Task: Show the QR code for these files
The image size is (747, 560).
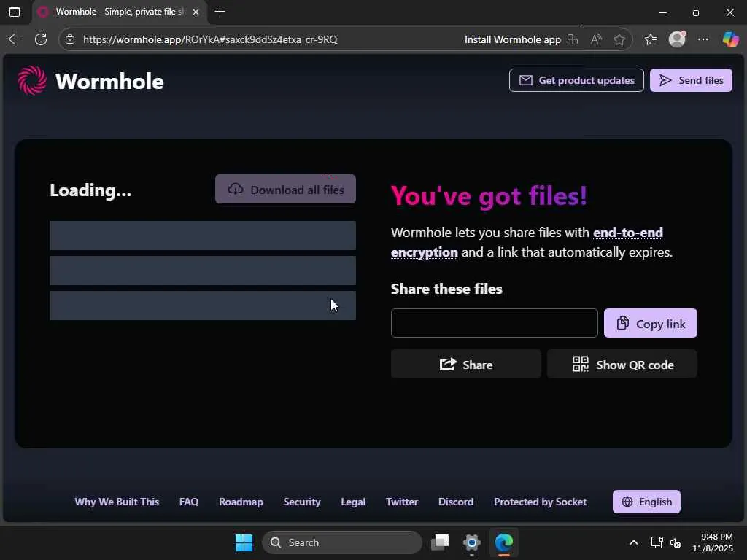Action: click(x=622, y=365)
